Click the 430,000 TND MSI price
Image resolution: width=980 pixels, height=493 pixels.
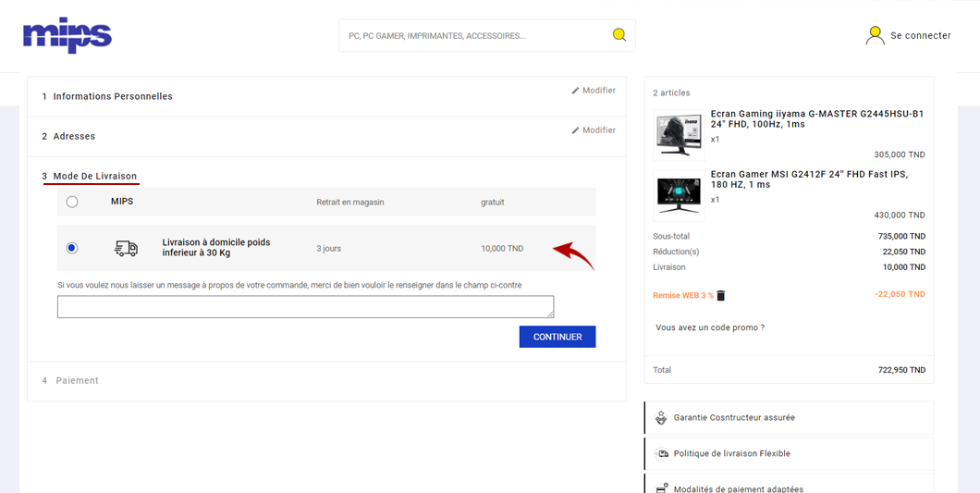tap(900, 215)
